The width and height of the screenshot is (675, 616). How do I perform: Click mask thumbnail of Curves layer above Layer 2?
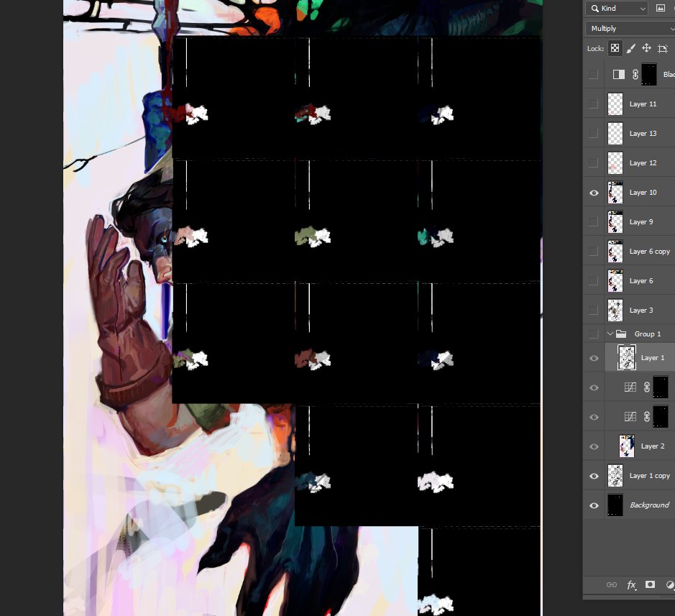(x=661, y=416)
